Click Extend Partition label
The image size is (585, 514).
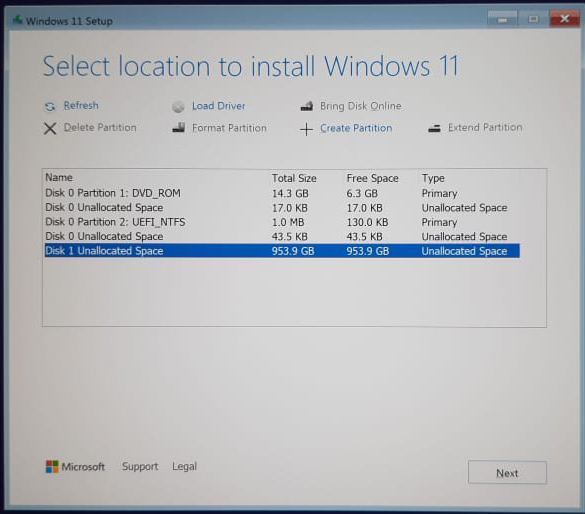485,128
